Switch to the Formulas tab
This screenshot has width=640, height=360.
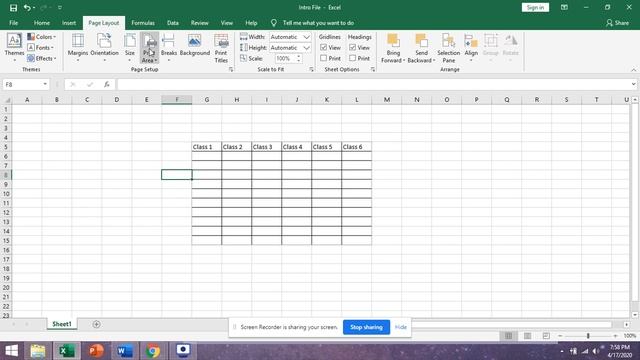click(x=143, y=23)
